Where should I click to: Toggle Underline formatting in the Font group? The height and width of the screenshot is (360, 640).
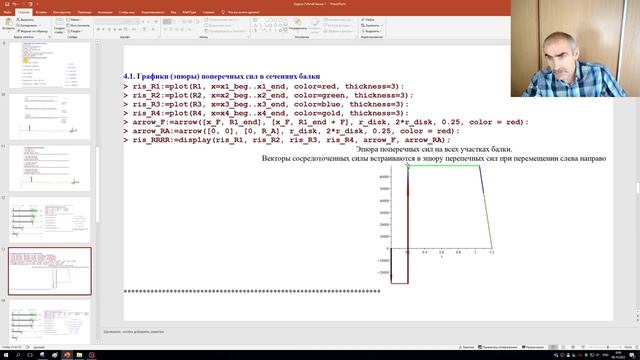pos(109,29)
